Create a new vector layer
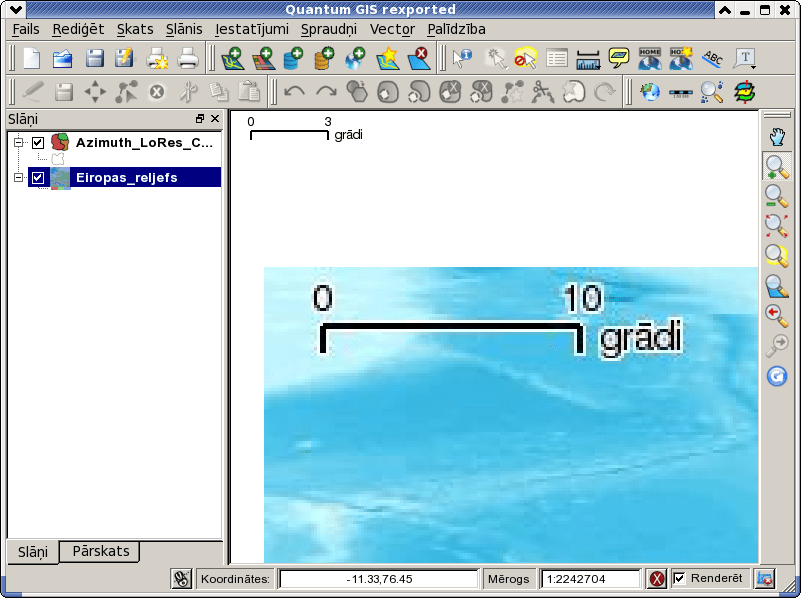Screen dimensions: 801x598 (387, 58)
